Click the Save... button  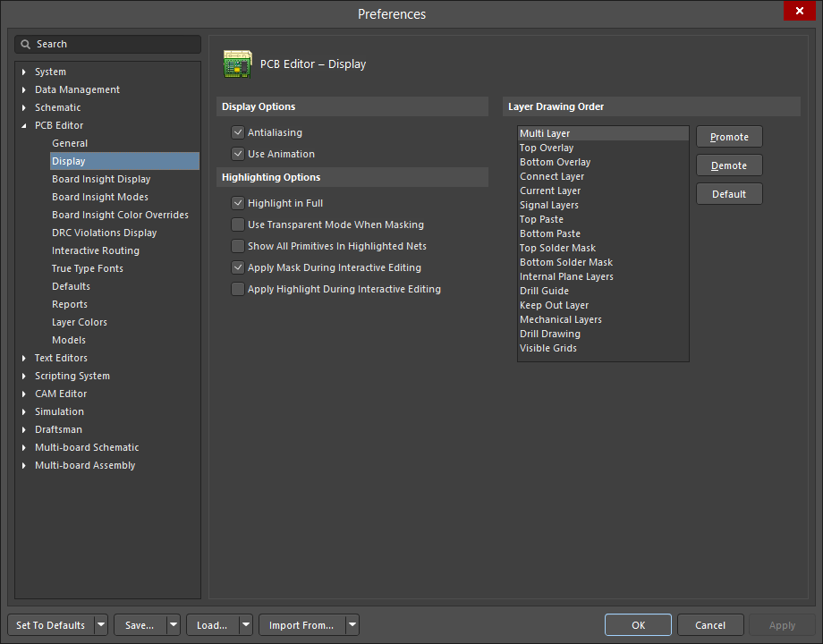140,625
